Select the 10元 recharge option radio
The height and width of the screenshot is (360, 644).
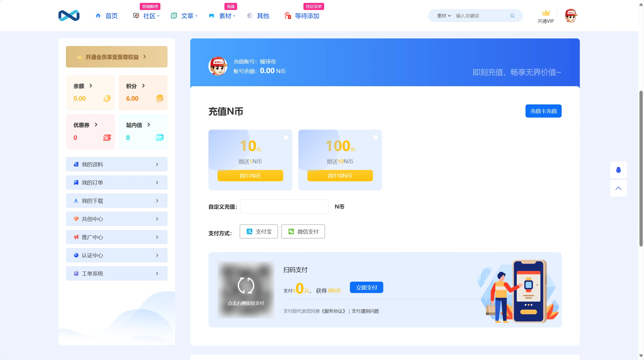[286, 137]
